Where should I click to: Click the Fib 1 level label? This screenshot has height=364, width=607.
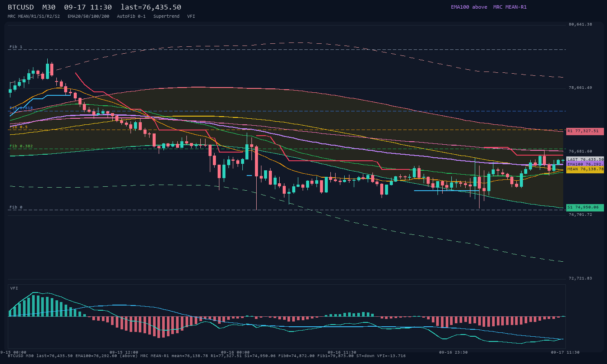16,47
